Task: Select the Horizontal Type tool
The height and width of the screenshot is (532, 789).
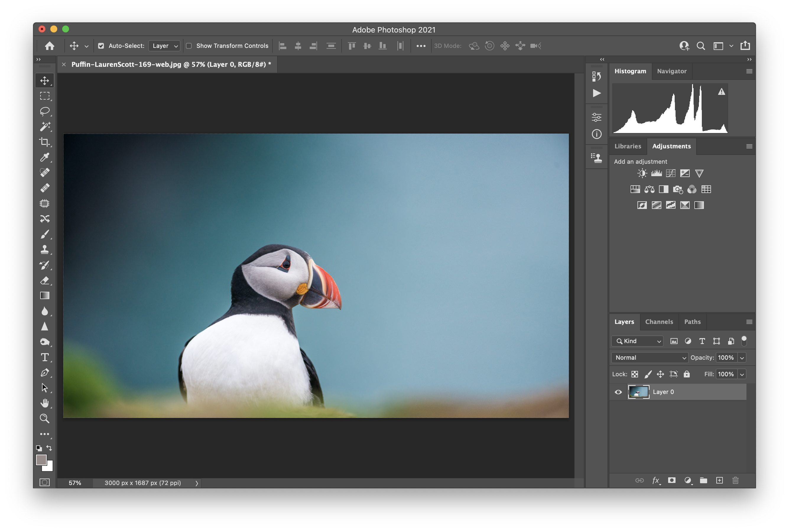Action: tap(44, 357)
